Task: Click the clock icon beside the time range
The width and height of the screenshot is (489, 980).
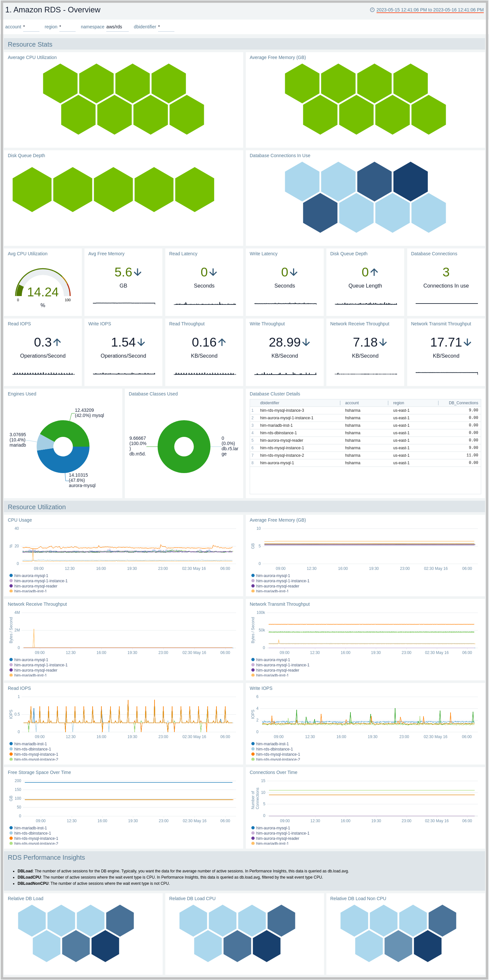Action: 372,10
